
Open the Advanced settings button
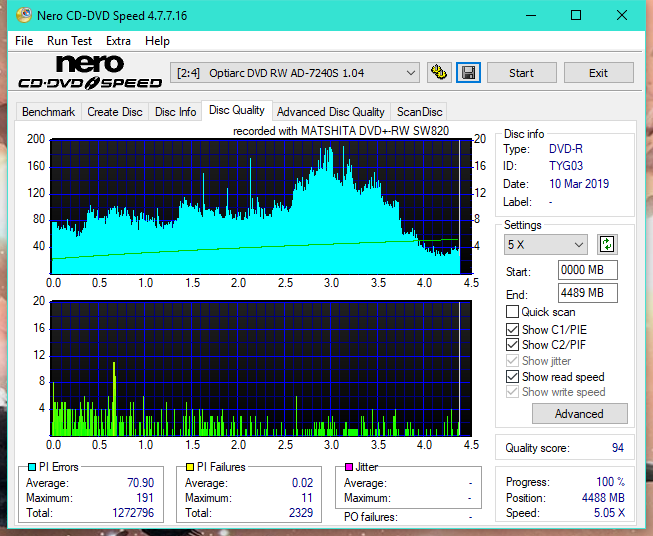pyautogui.click(x=579, y=414)
